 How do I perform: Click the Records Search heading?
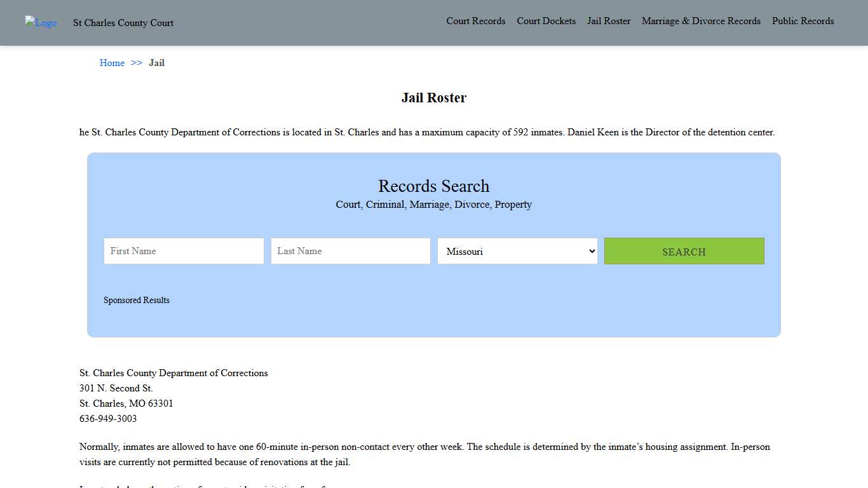pos(433,186)
